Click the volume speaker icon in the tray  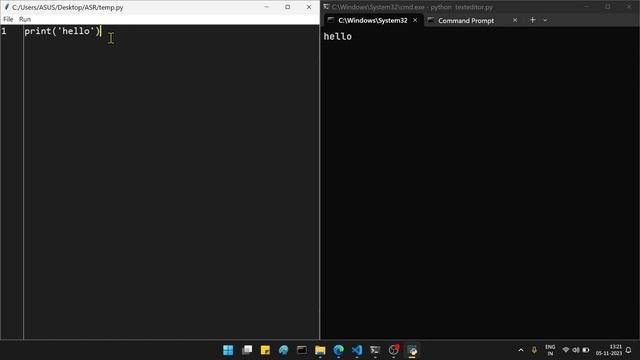pos(576,350)
